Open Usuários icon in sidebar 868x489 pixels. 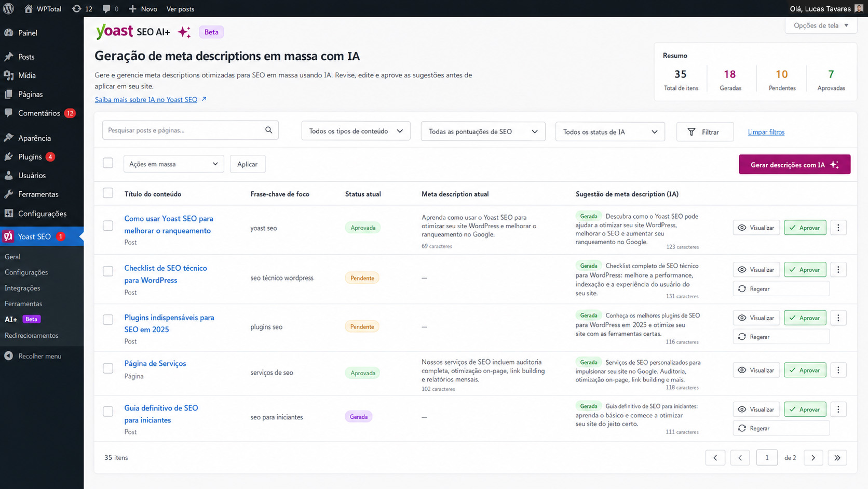(x=9, y=175)
